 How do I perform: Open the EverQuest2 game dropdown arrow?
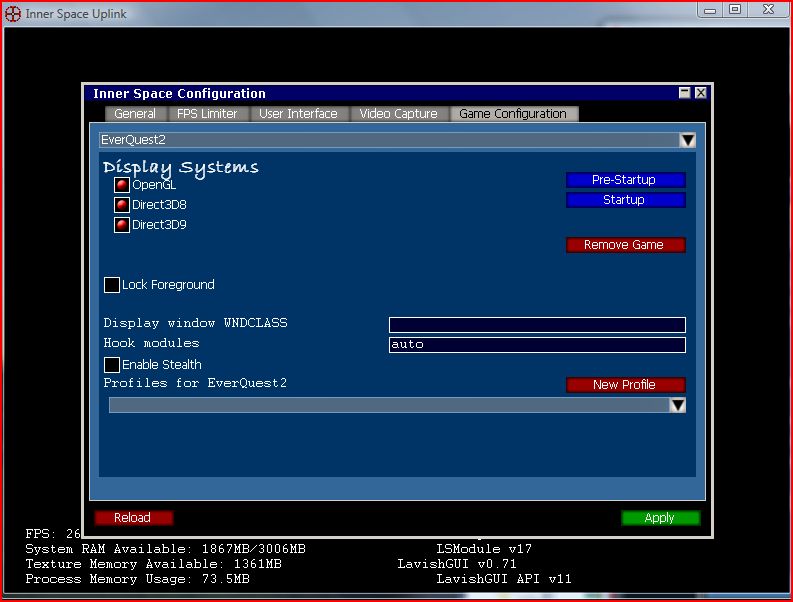point(687,140)
